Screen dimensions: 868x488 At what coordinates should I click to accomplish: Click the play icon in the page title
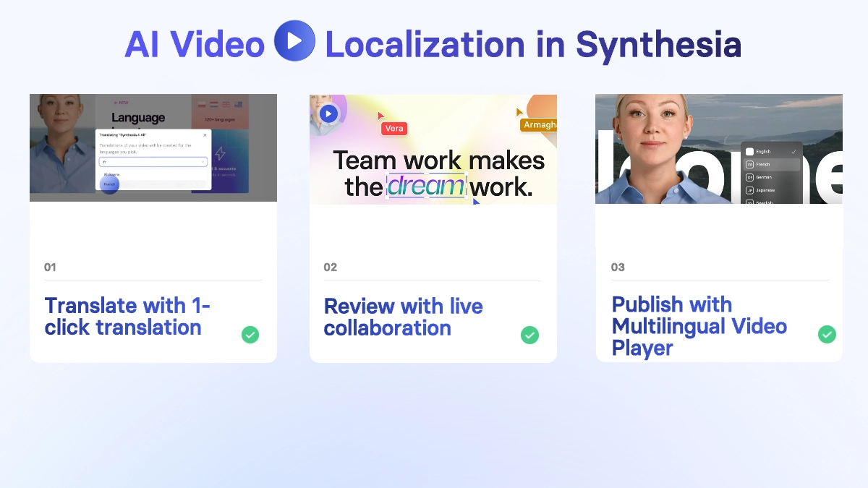point(294,40)
